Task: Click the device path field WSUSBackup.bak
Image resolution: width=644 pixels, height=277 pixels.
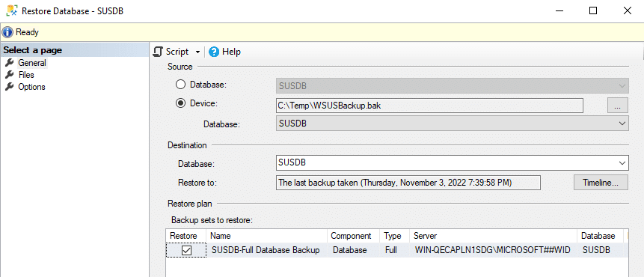Action: click(429, 106)
